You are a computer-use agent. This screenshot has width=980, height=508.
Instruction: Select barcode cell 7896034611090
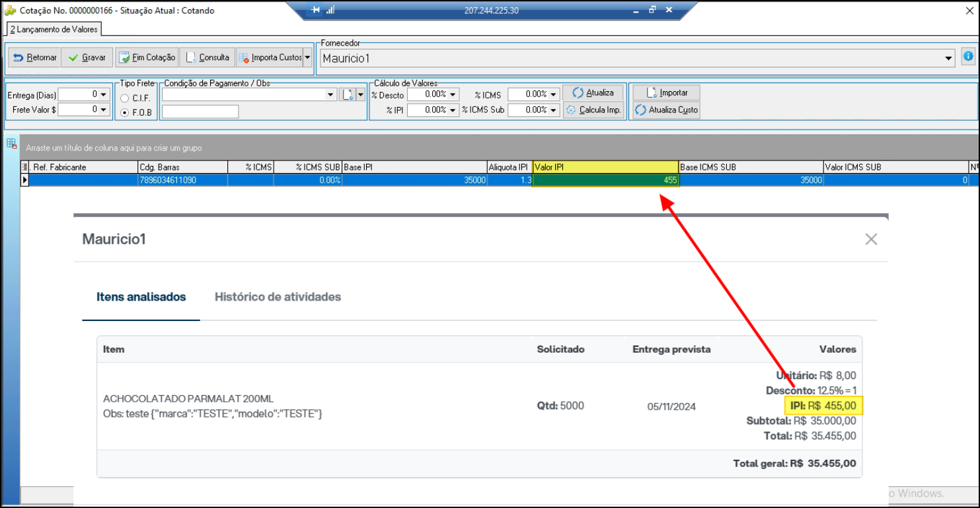182,180
